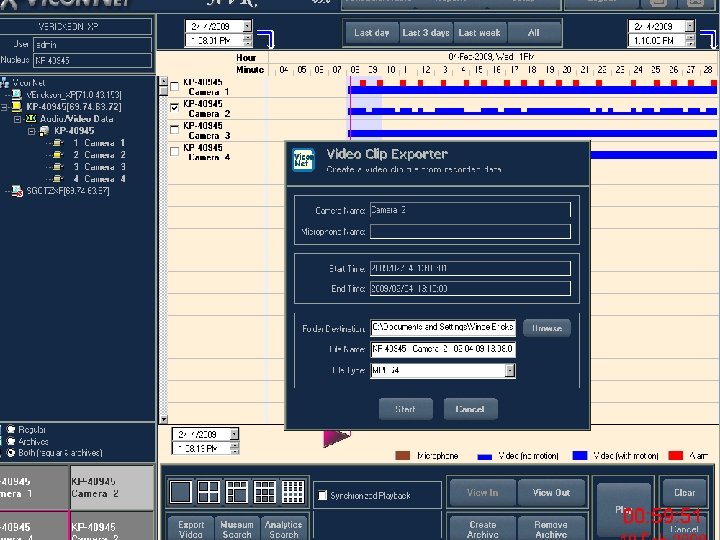720x540 pixels.
Task: Click the red Alarm legend swatch
Action: tap(676, 456)
